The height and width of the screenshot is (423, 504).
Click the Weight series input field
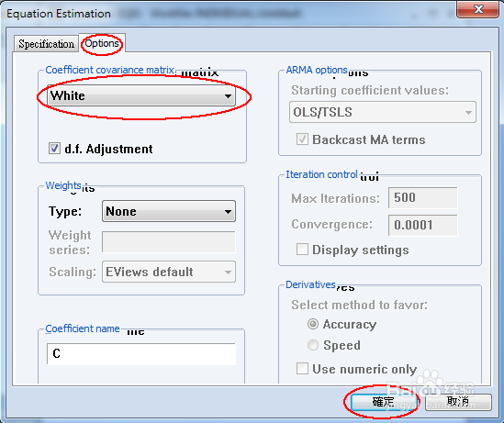click(169, 242)
